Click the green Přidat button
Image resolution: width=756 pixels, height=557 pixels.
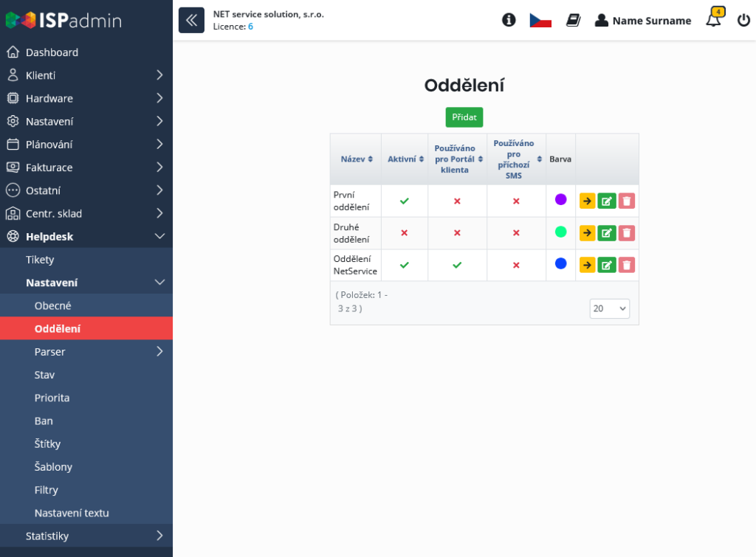click(x=464, y=117)
